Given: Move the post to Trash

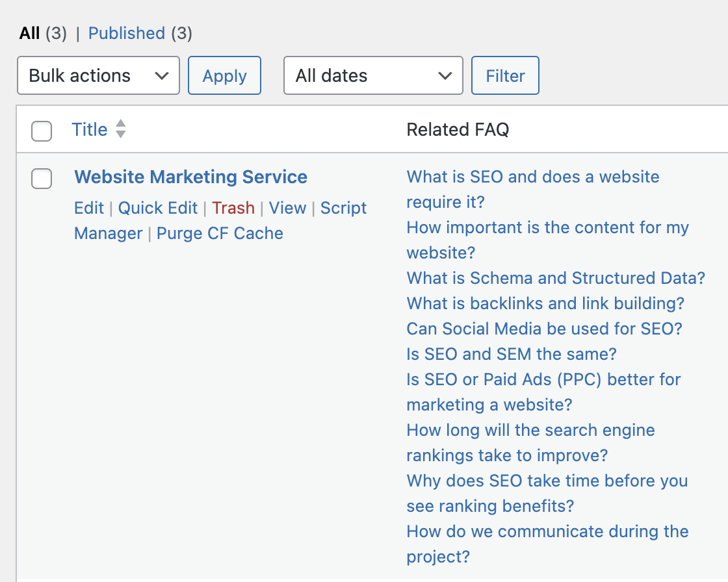Looking at the screenshot, I should tap(233, 208).
